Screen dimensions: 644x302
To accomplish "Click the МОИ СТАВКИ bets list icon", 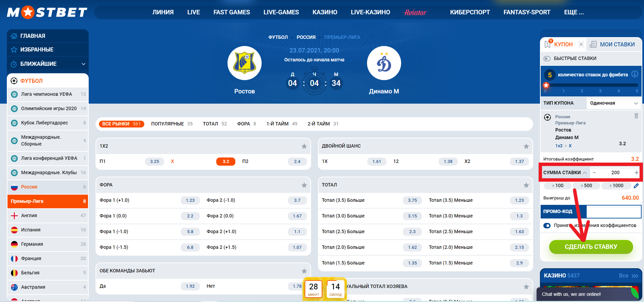I will click(593, 44).
